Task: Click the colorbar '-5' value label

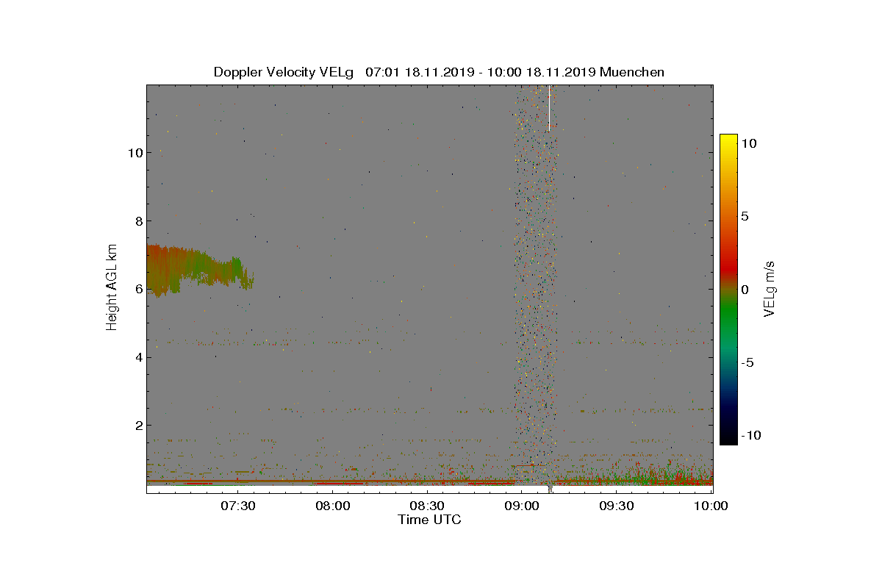Action: (x=747, y=362)
